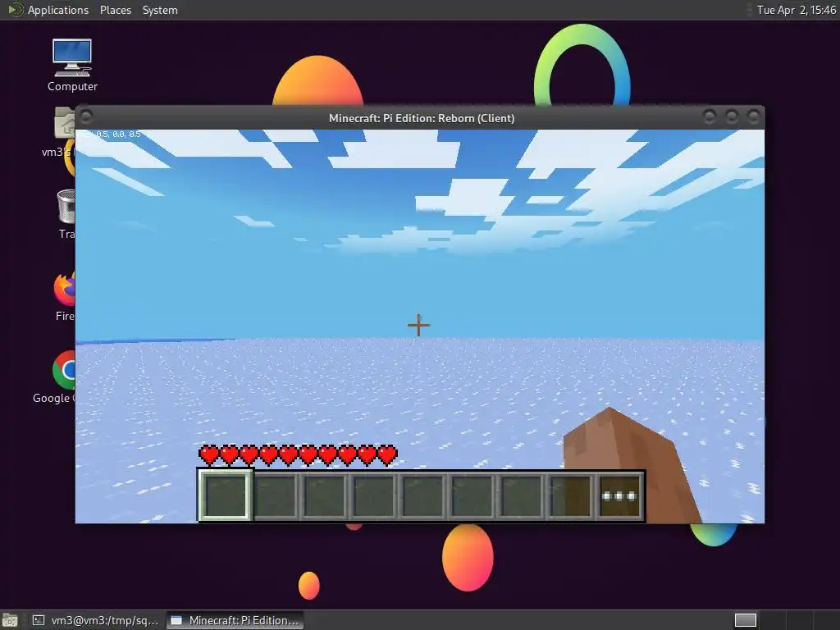Open the Applications menu
840x630 pixels.
[x=57, y=10]
